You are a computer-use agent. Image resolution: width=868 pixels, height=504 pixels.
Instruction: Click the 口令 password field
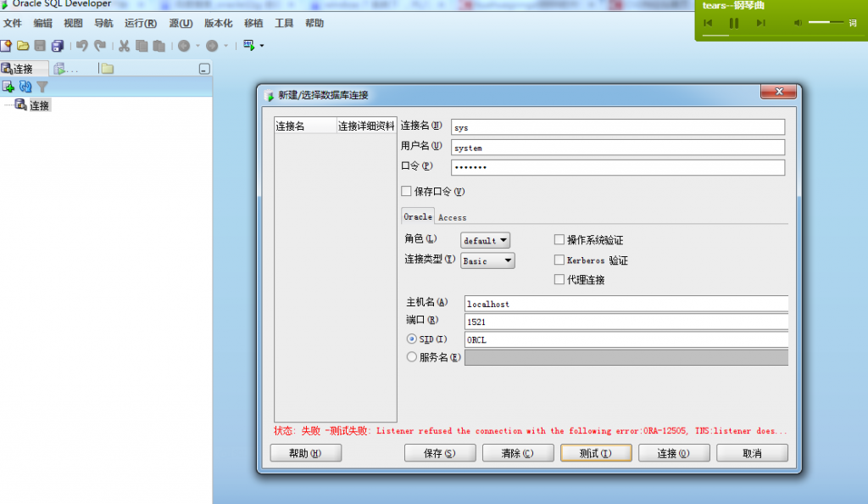[618, 167]
